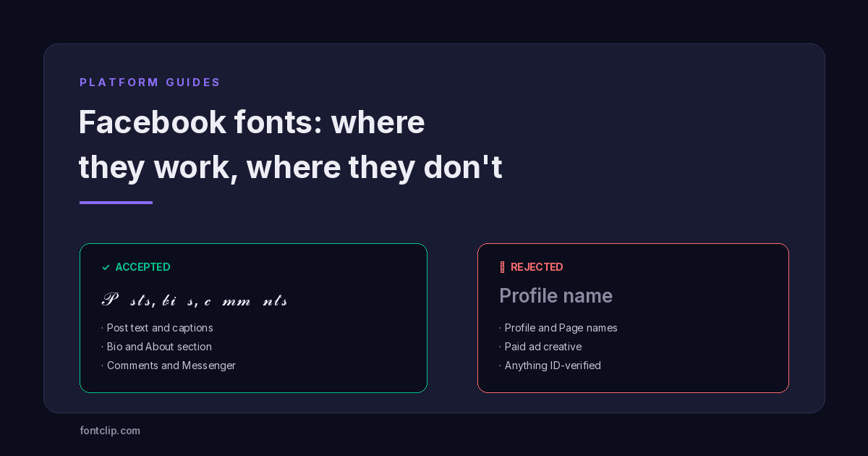The image size is (868, 456).
Task: Click the green checkmark icon beside ACCEPTED
Action: click(106, 267)
